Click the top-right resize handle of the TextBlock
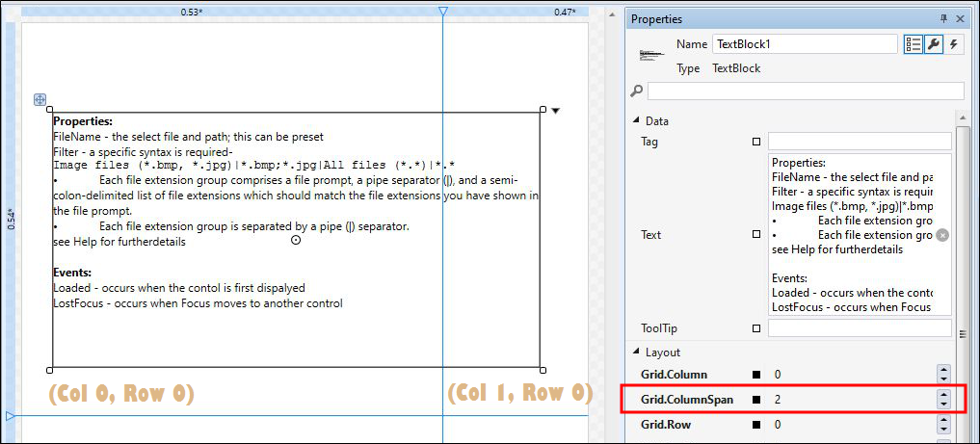The width and height of the screenshot is (980, 444). (543, 109)
